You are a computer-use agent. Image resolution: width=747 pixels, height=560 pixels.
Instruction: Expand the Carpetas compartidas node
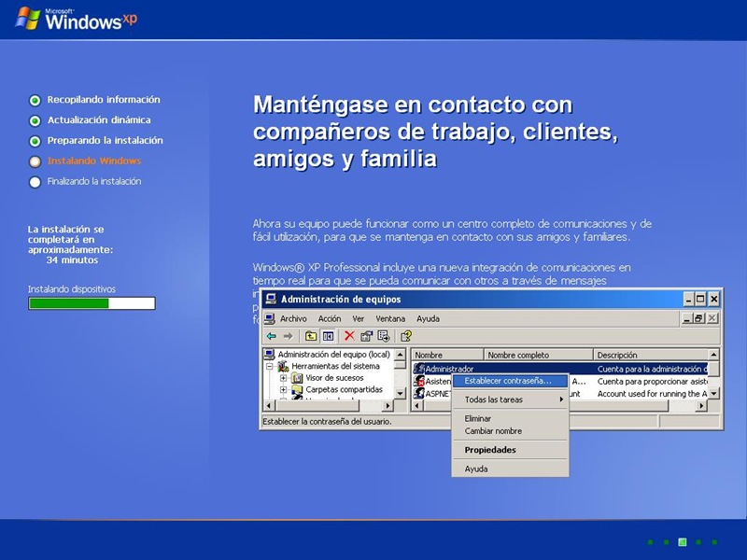pos(284,389)
